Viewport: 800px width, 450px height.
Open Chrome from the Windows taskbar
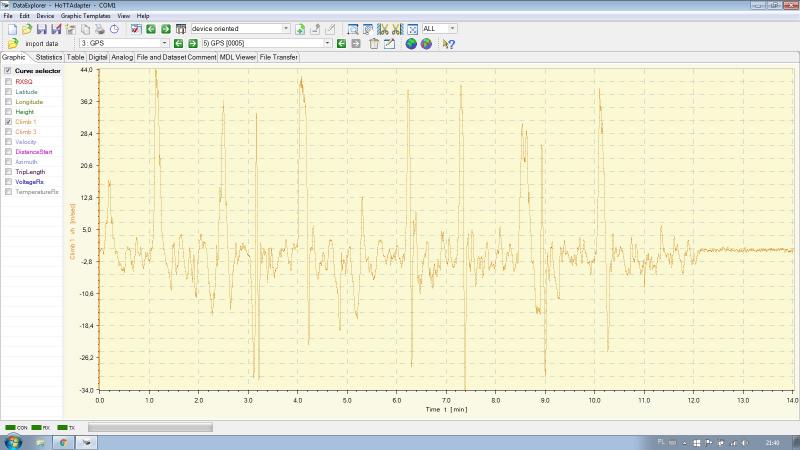pos(62,442)
